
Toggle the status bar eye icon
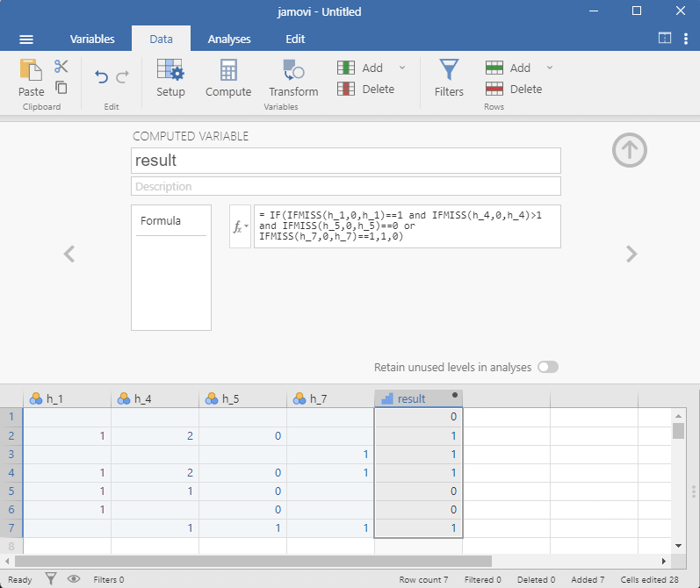74,579
